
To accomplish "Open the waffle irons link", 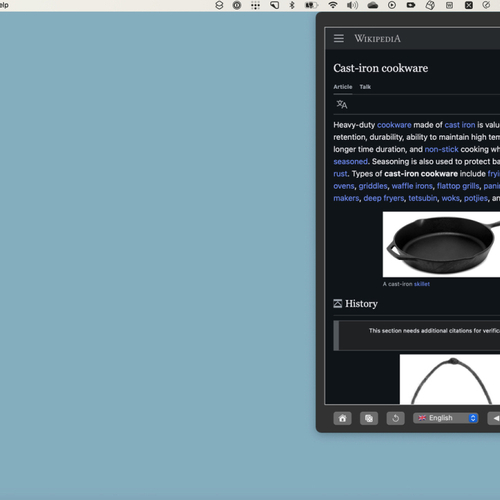I will coord(412,186).
